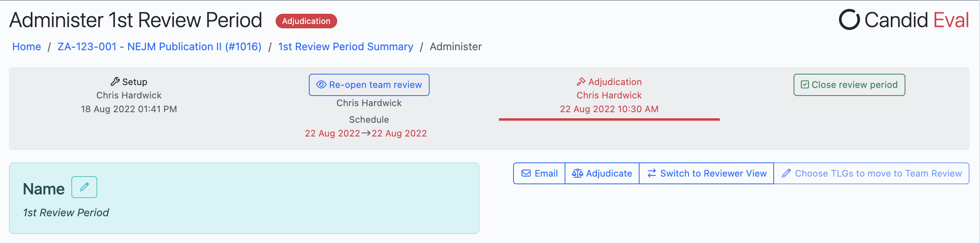Open the Home breadcrumb link
Image resolution: width=980 pixels, height=243 pixels.
[x=26, y=47]
